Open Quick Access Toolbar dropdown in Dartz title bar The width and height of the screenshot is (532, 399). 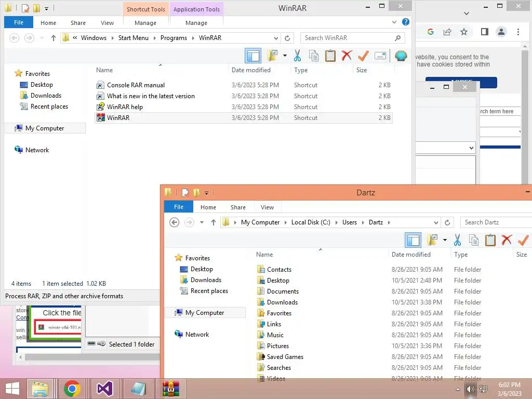pyautogui.click(x=206, y=193)
